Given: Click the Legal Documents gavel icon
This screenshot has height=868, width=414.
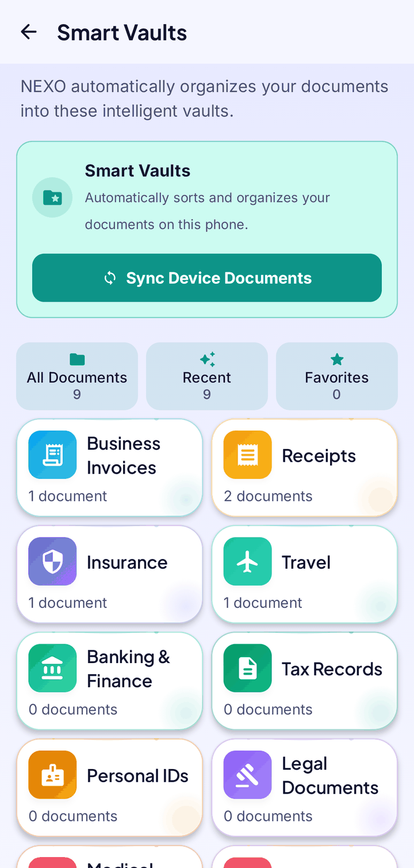Looking at the screenshot, I should click(x=248, y=775).
